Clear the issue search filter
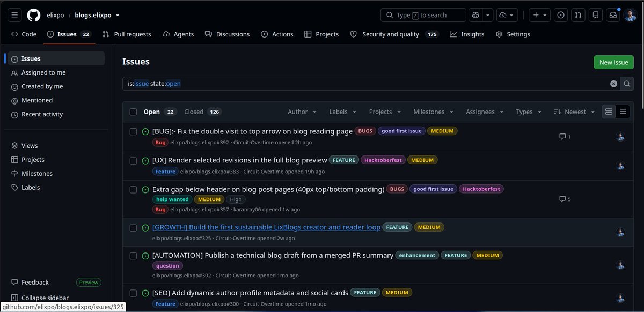The height and width of the screenshot is (312, 644). [x=613, y=84]
